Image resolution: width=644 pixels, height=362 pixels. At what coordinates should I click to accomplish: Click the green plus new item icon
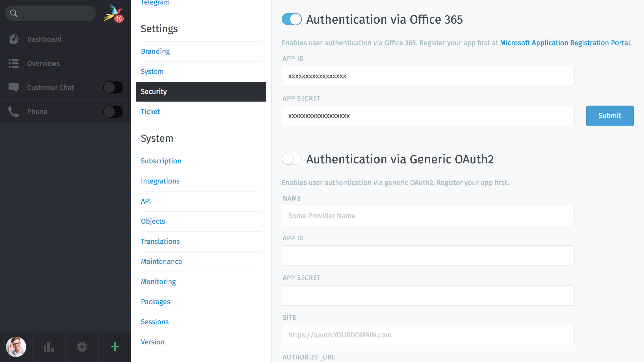(x=115, y=347)
